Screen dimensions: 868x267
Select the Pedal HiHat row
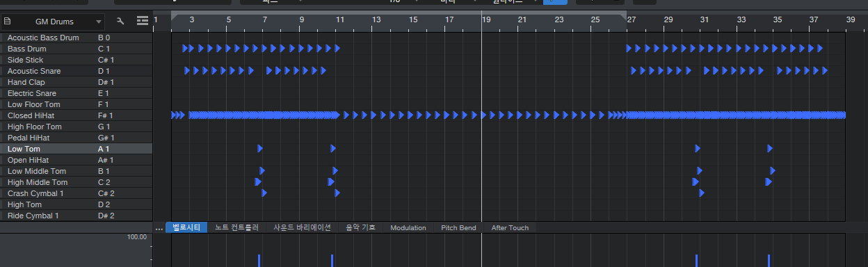pyautogui.click(x=77, y=138)
